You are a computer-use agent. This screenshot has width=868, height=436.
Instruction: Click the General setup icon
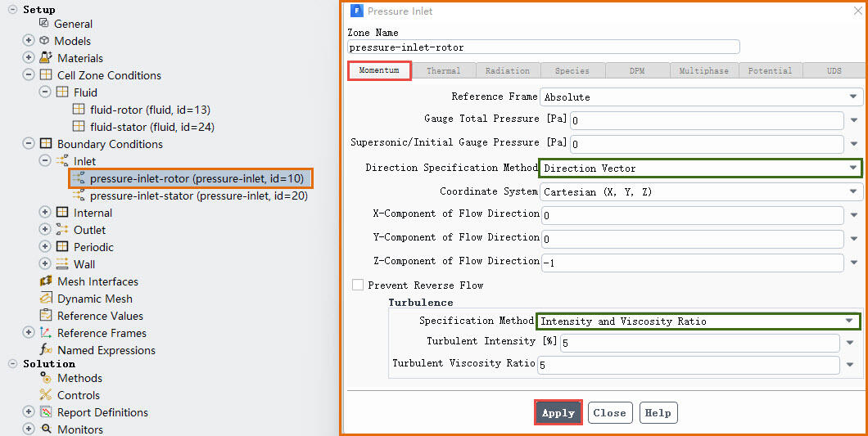coord(44,24)
